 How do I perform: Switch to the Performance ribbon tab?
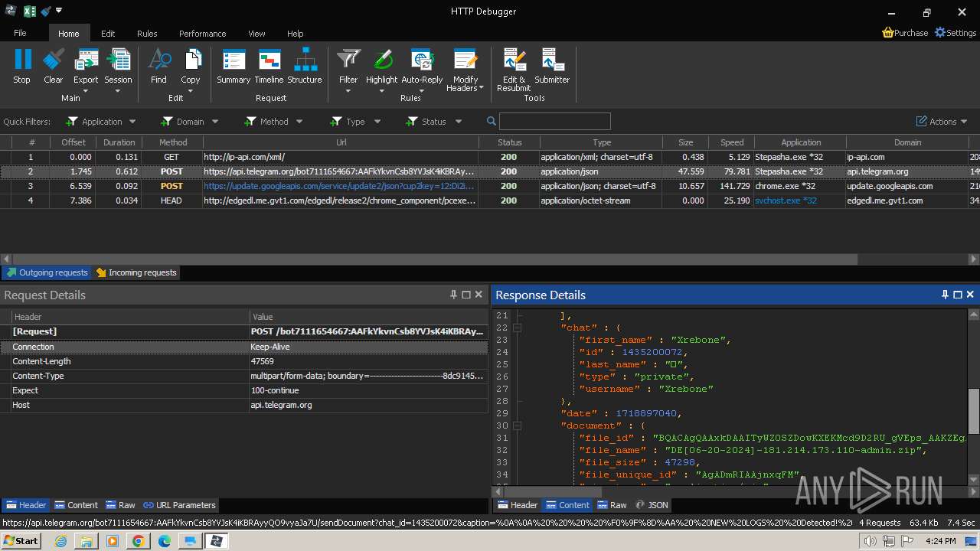click(202, 34)
